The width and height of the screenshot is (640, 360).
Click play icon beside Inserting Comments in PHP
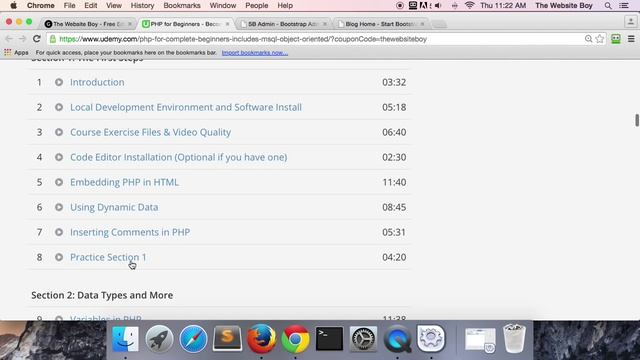tap(59, 232)
